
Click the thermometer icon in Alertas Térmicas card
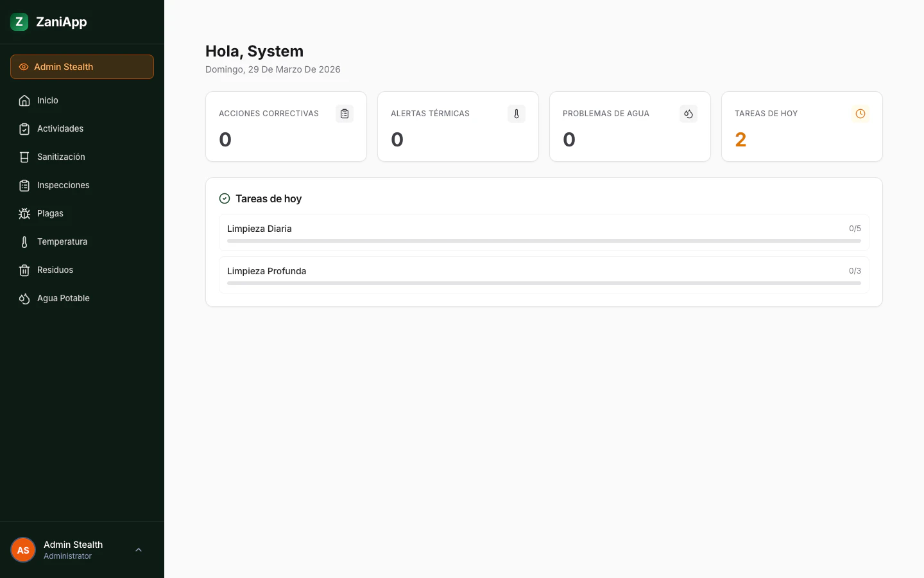tap(517, 114)
